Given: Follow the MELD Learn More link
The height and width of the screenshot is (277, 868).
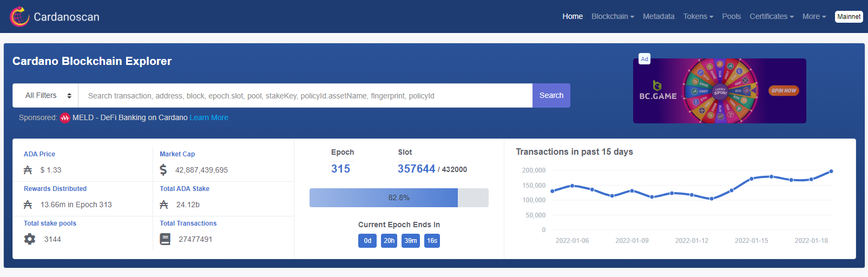Looking at the screenshot, I should 209,117.
